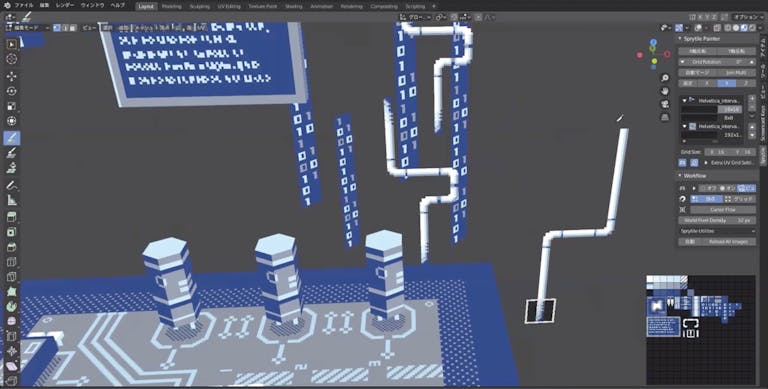Collapse the Workflow panel
This screenshot has height=389, width=768.
680,175
